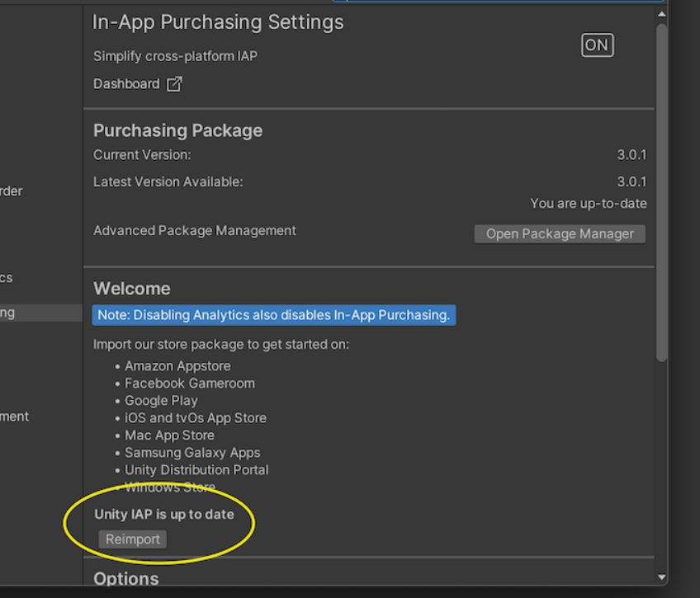This screenshot has height=598, width=700.
Task: Click 'In-App Purchasing Settings' title
Action: click(x=218, y=22)
